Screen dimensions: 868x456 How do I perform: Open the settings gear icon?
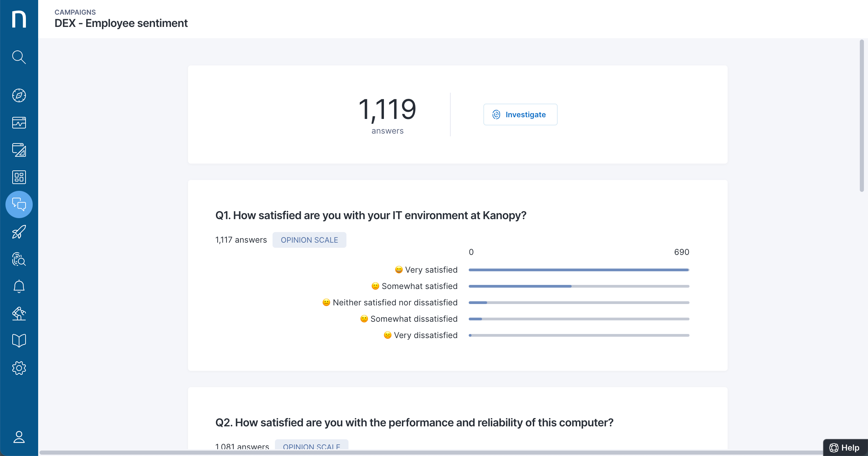(19, 368)
